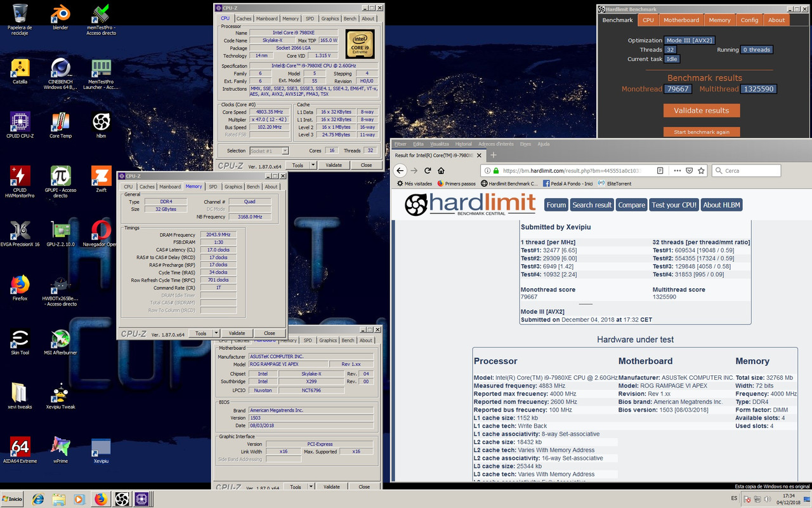The width and height of the screenshot is (812, 508).
Task: Switch to Motherboard tab in Hardlimit Benchmark
Action: (681, 20)
